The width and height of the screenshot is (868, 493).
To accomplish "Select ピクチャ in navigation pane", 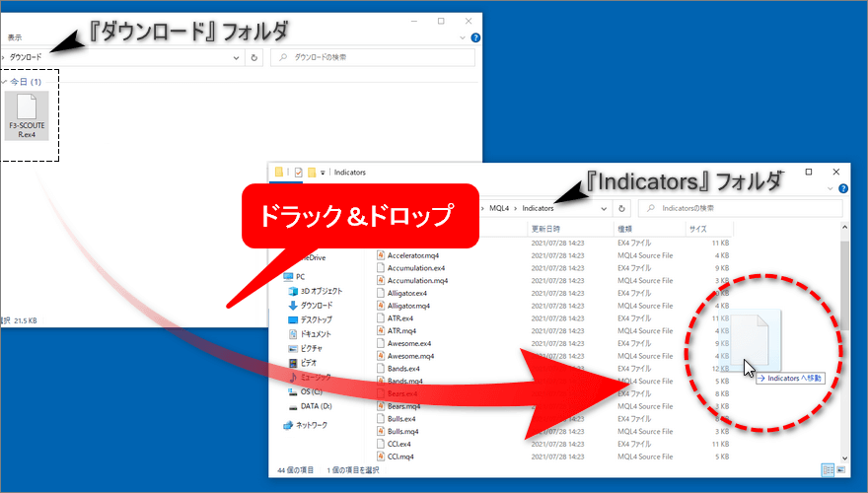I will click(x=306, y=349).
